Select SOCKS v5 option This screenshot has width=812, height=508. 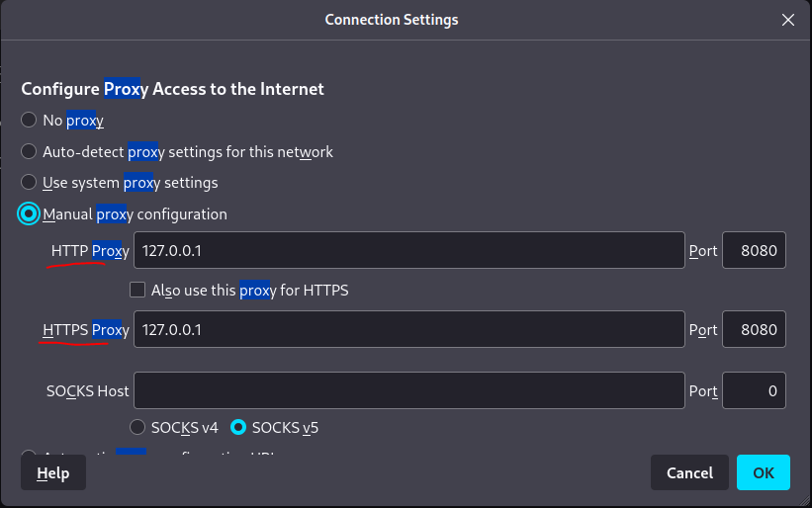pos(238,427)
